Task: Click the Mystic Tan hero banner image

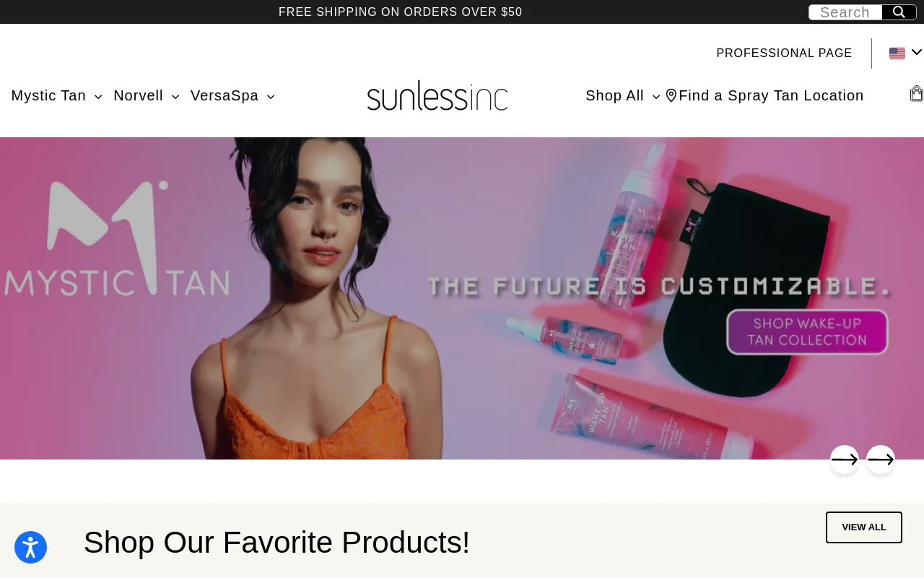Action: click(462, 298)
